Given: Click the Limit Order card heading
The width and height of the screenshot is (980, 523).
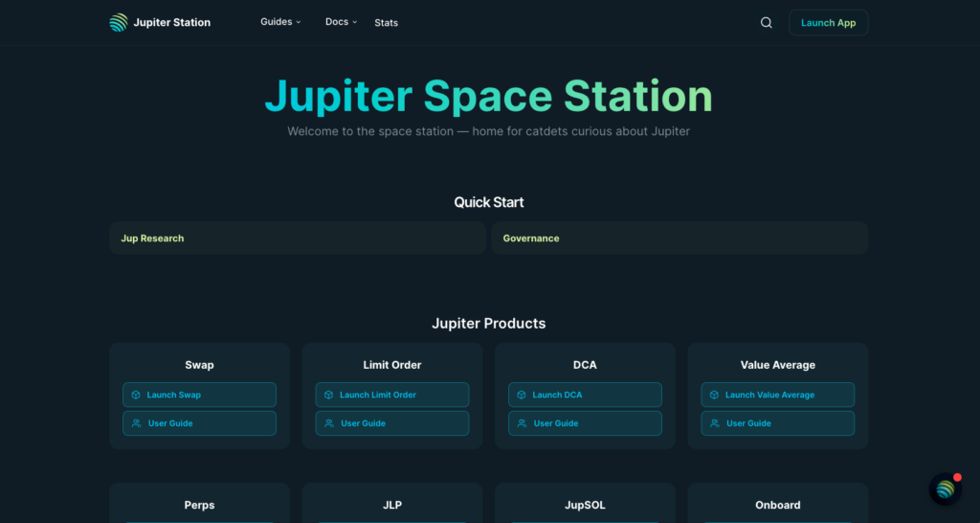Looking at the screenshot, I should pyautogui.click(x=391, y=365).
